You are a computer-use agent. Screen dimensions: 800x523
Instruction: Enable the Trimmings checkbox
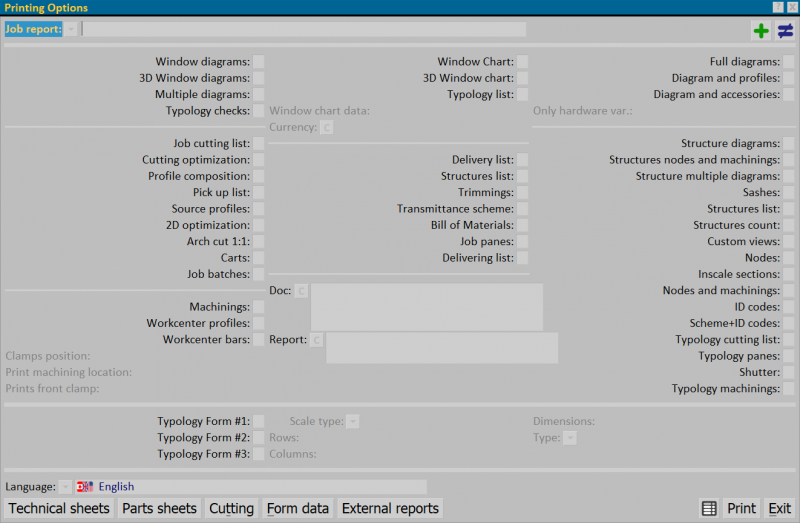coord(522,192)
